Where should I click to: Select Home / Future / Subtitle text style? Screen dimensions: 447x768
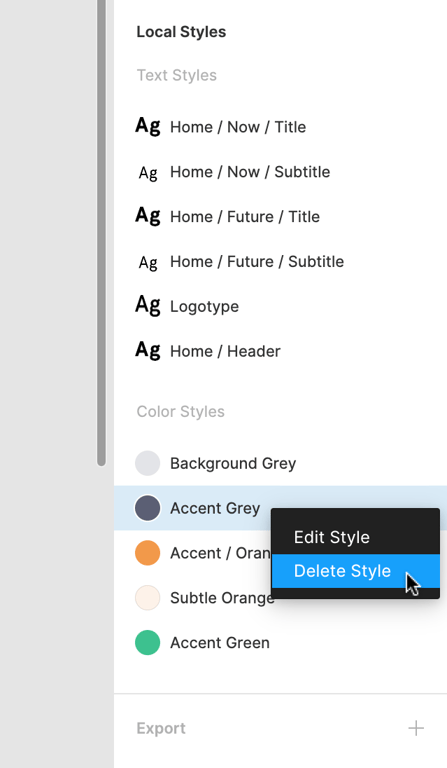[x=281, y=262]
